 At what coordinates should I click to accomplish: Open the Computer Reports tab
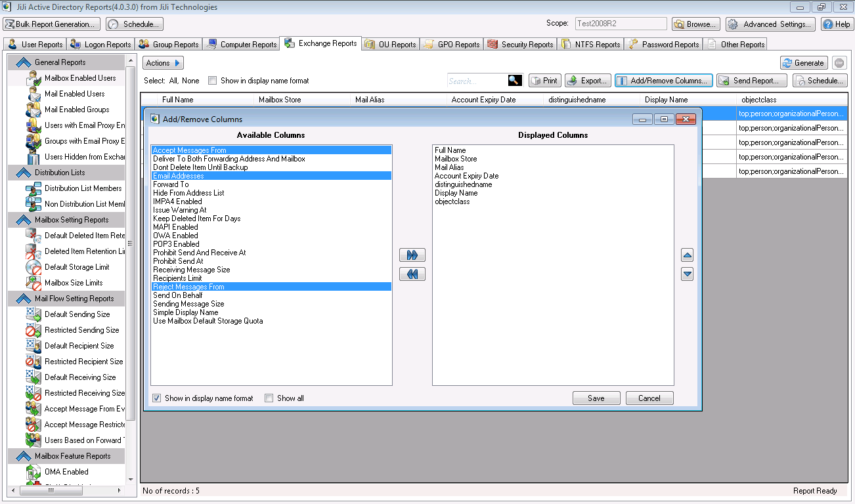(241, 45)
